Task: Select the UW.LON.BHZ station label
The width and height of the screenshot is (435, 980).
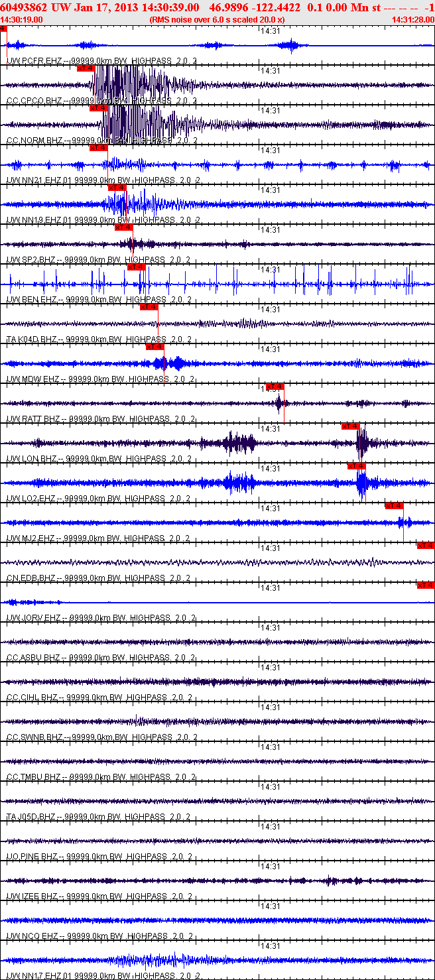Action: point(99,459)
